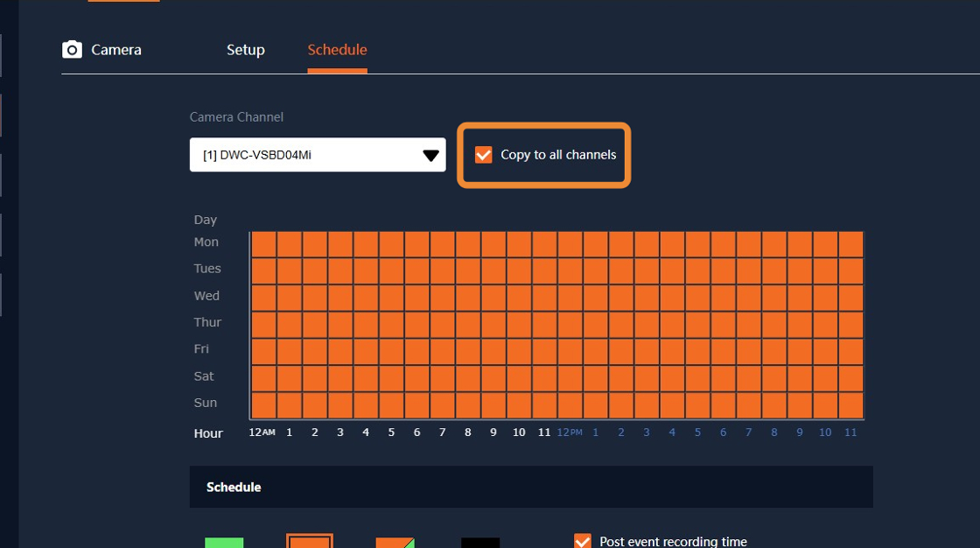Select the outlined orange schedule swatch
Image resolution: width=980 pixels, height=548 pixels.
[310, 541]
